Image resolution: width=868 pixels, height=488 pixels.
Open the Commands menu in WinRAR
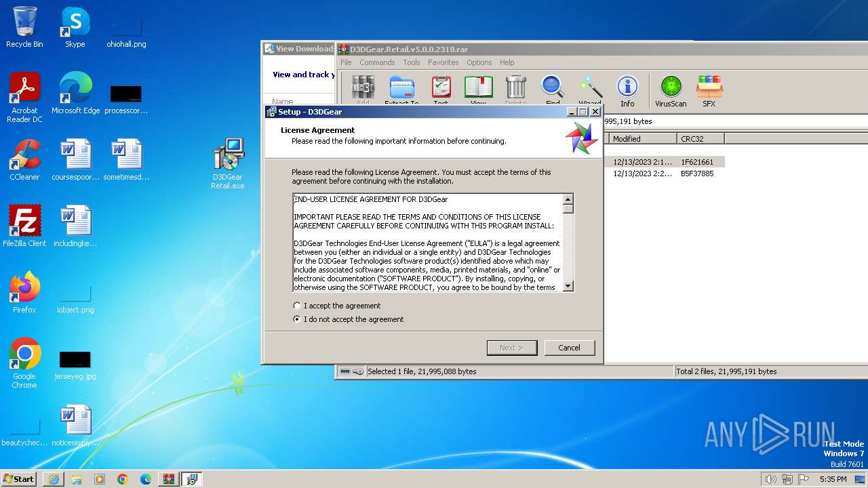377,62
